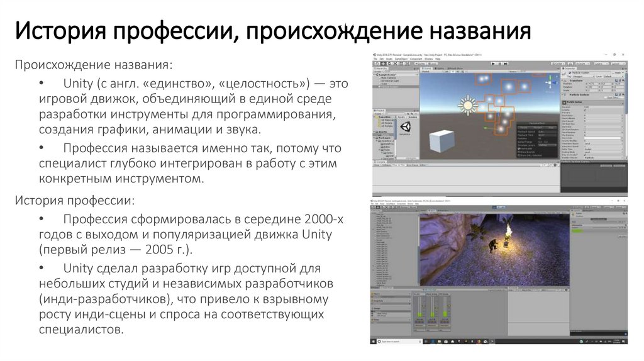Toggle the Prewarm checkbox in Particle System module

pos(585,113)
